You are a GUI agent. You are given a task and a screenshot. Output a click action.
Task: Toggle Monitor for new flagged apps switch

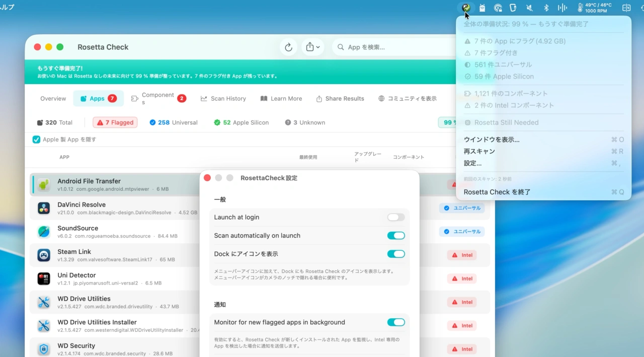pyautogui.click(x=396, y=322)
